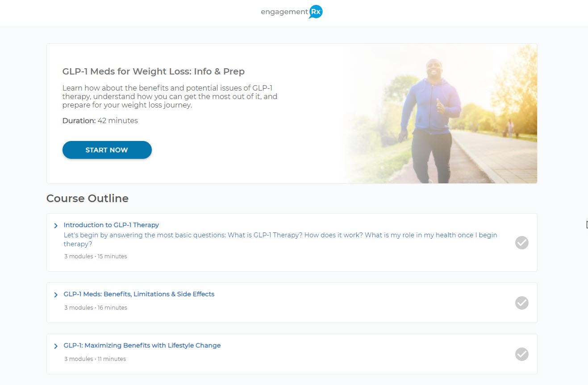Click the GLP-1 Meds for Weight Loss course title
The height and width of the screenshot is (385, 588).
[x=154, y=71]
